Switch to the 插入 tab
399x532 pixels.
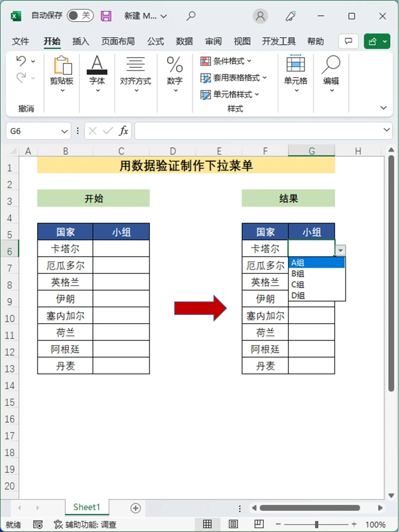(81, 41)
